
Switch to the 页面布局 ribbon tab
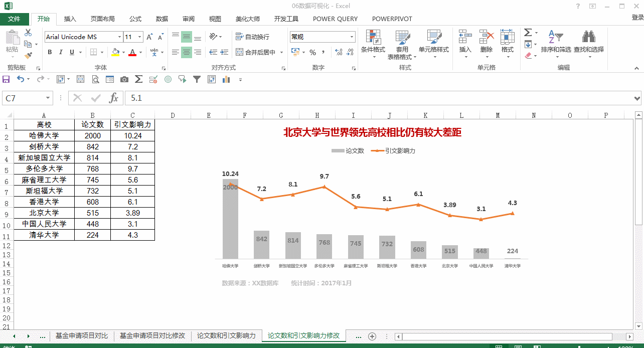102,19
